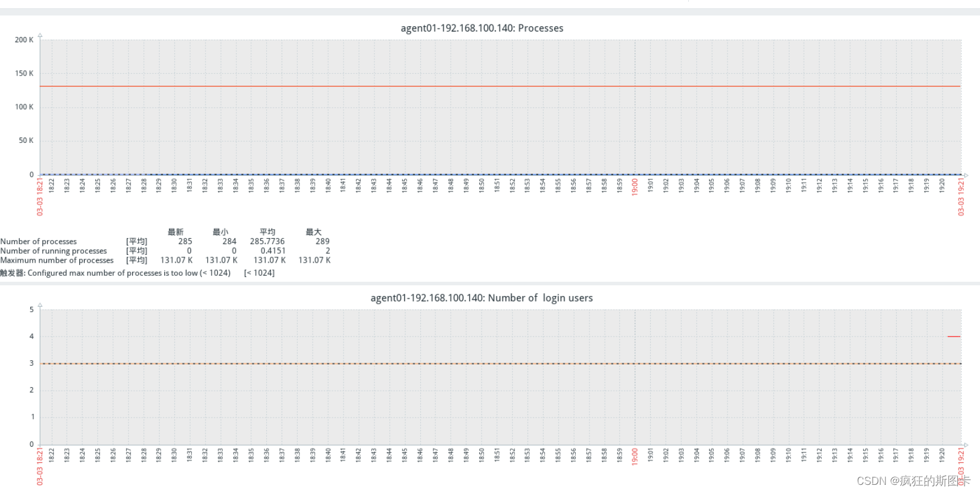Click the 平均 column header in legend

[267, 232]
